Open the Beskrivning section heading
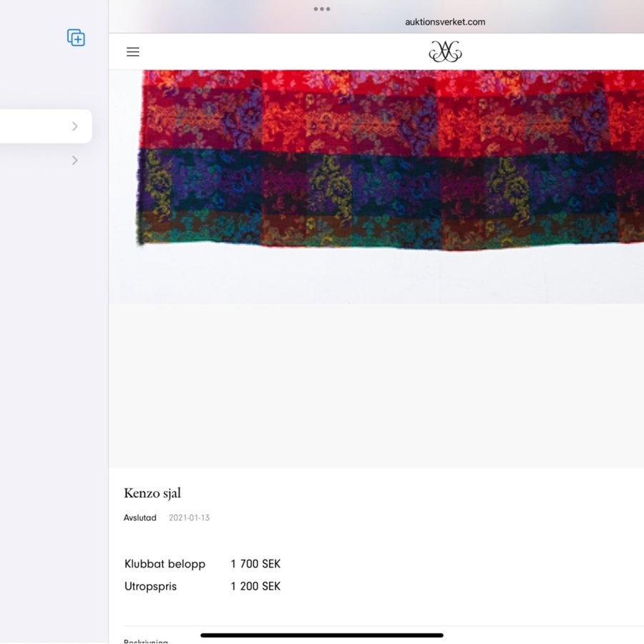Viewport: 644px width, 644px height. (146, 640)
